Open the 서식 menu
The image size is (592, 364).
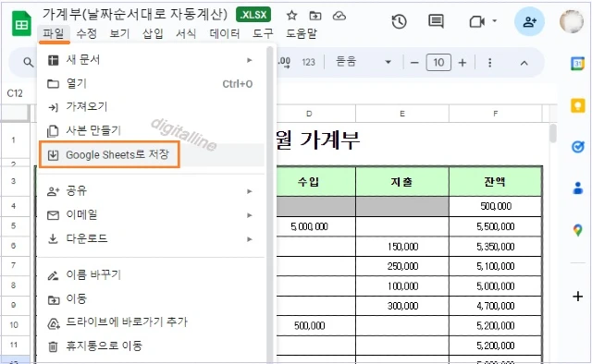186,34
